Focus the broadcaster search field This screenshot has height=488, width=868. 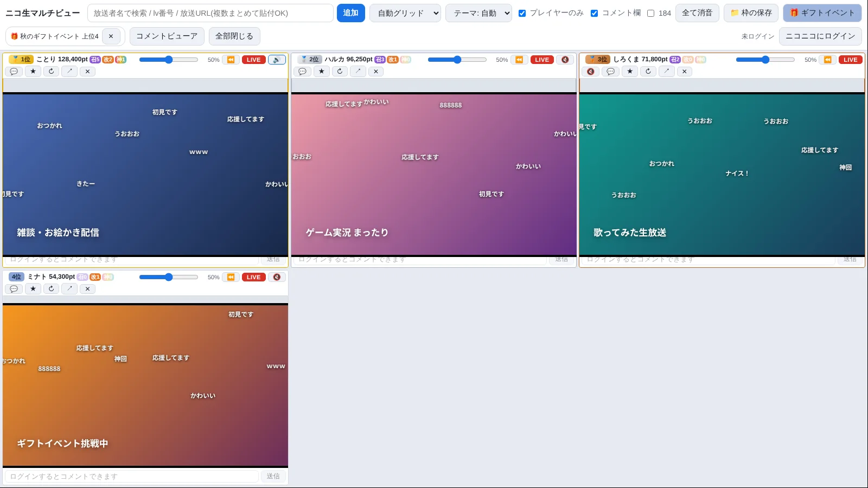[210, 13]
